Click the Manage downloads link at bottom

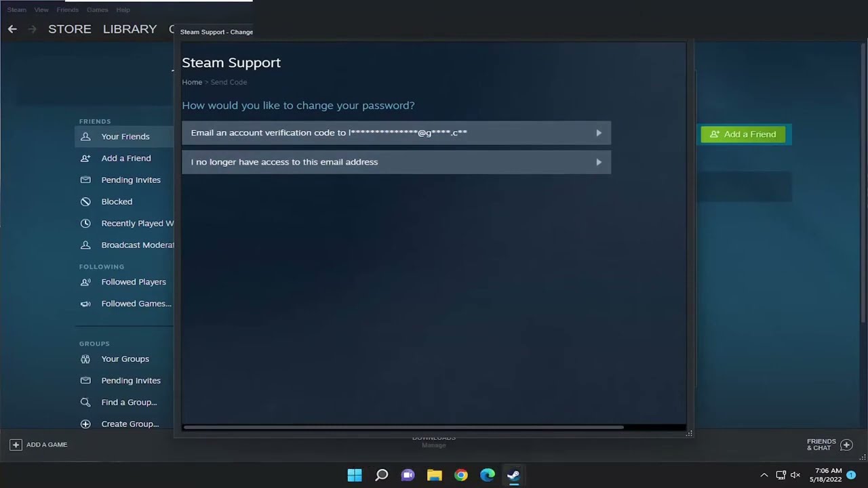coord(434,445)
